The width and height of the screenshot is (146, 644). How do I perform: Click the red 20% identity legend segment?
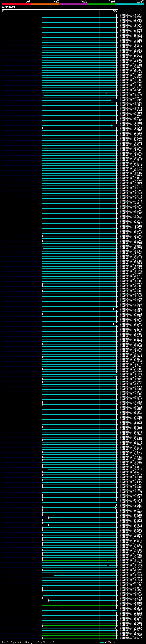tap(16, 4)
